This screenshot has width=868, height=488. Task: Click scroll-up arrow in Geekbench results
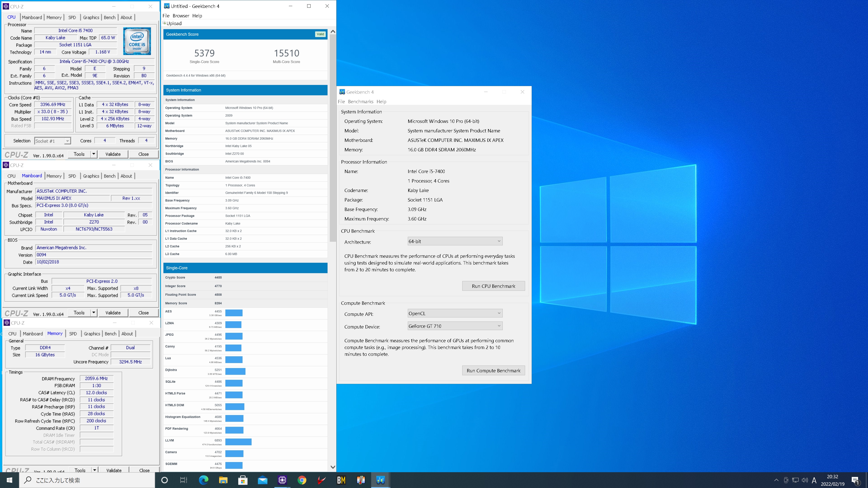click(333, 32)
